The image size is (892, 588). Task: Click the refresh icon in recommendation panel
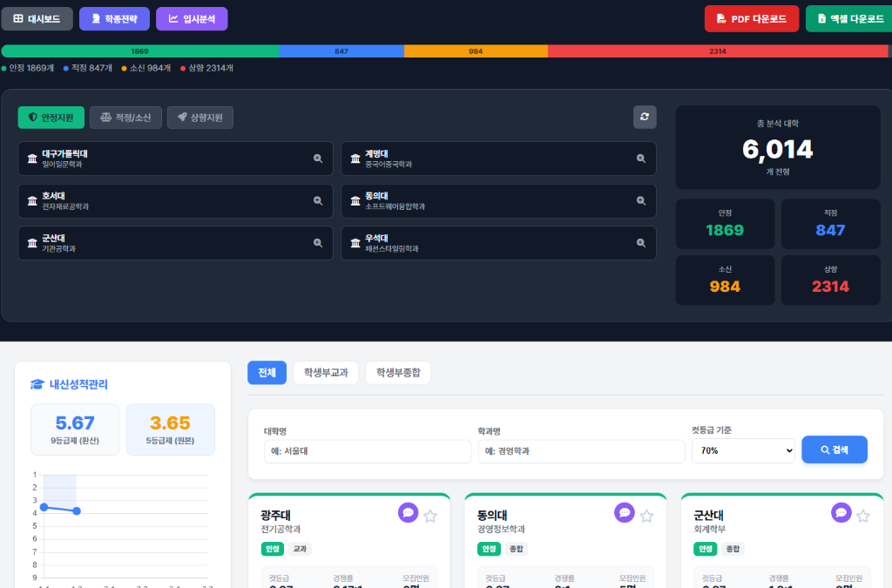point(645,117)
